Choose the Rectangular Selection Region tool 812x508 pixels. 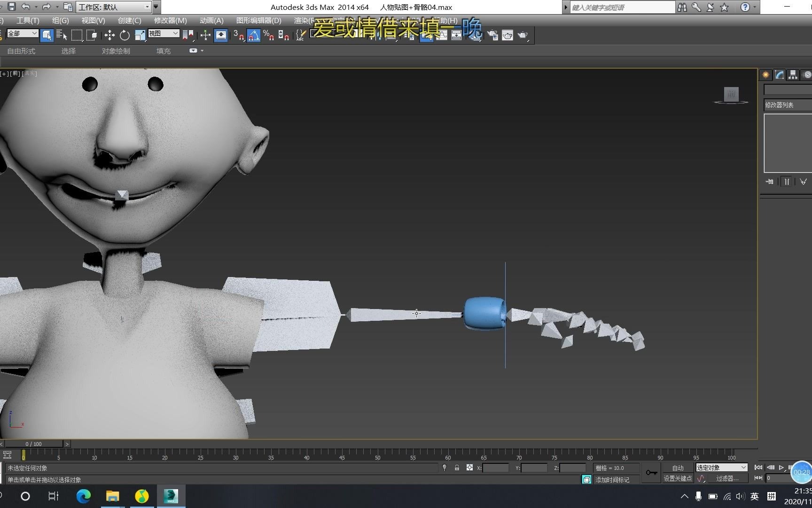[x=77, y=35]
